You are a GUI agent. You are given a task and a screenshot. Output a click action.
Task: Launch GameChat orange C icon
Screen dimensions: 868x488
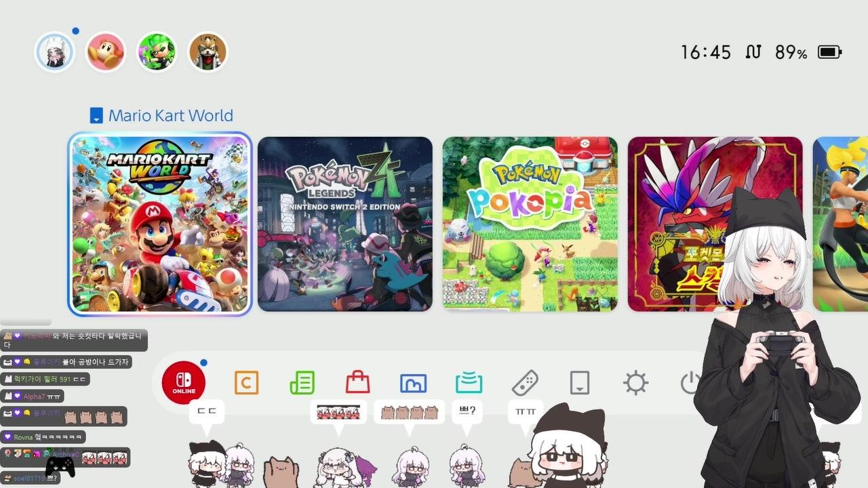(246, 384)
